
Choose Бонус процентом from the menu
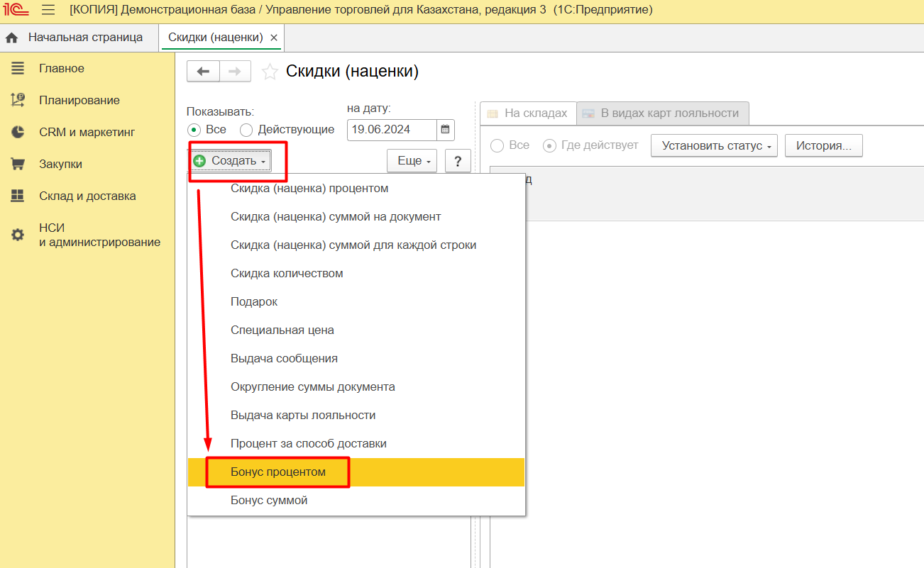pyautogui.click(x=278, y=472)
